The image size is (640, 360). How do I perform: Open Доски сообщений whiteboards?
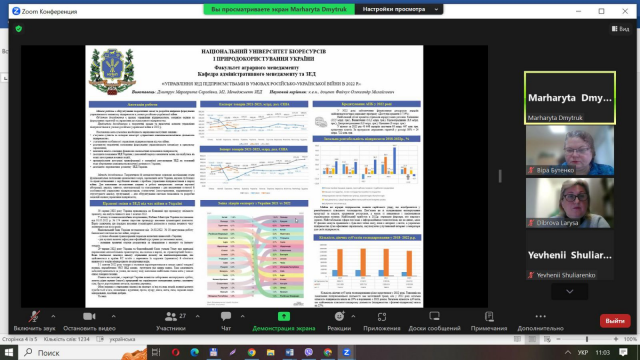pos(434,321)
